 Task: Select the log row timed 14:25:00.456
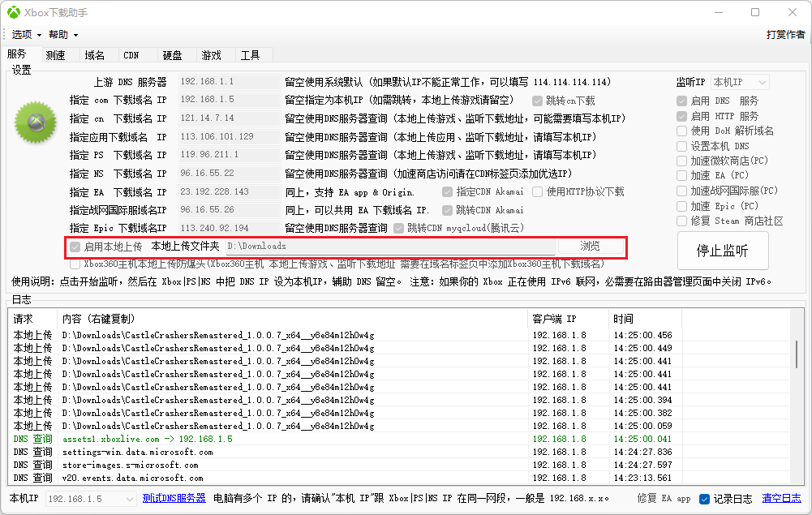(399, 336)
